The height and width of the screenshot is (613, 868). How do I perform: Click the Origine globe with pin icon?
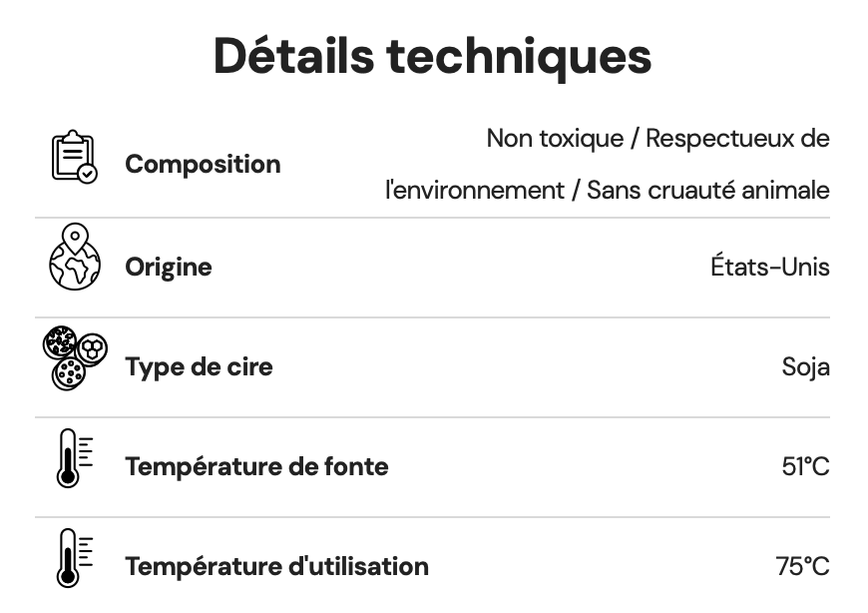point(75,258)
